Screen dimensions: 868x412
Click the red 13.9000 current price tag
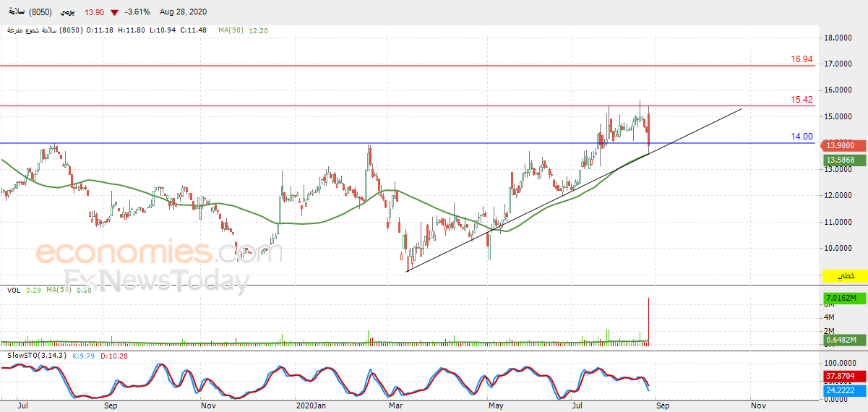845,146
